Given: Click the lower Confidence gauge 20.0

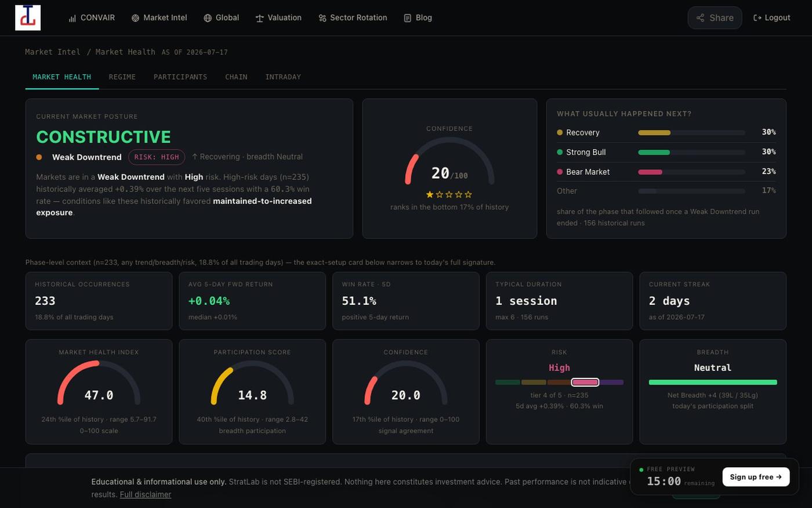Looking at the screenshot, I should click(x=406, y=384).
